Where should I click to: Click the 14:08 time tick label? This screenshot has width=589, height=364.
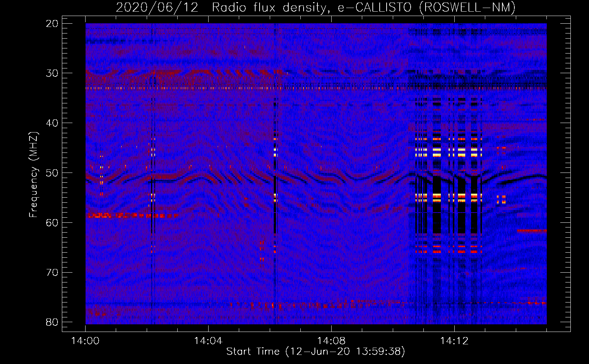[331, 341]
